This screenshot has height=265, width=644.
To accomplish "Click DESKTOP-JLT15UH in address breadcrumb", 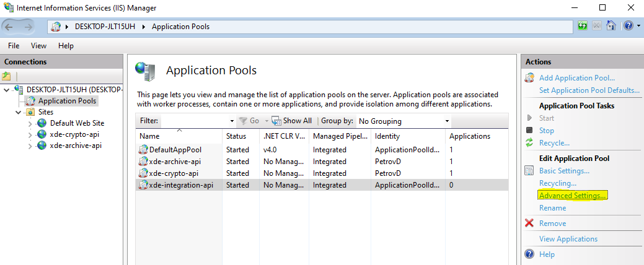I will click(106, 27).
